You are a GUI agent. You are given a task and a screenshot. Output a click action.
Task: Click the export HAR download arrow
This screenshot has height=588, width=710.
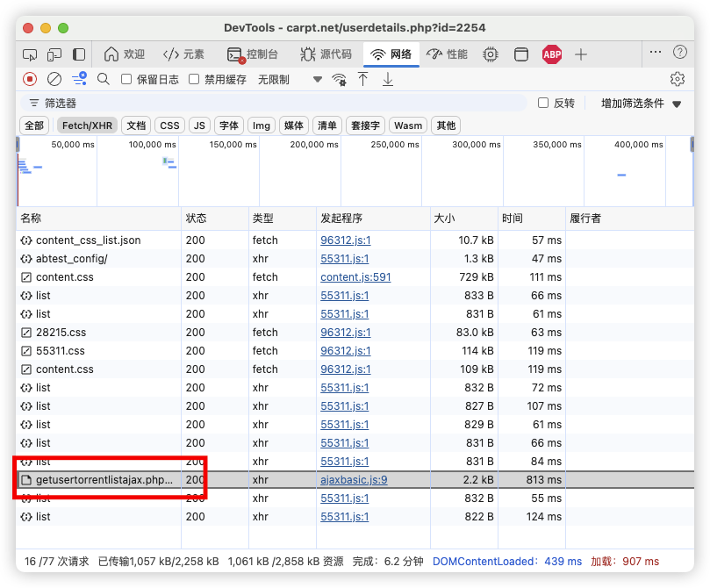click(x=388, y=79)
